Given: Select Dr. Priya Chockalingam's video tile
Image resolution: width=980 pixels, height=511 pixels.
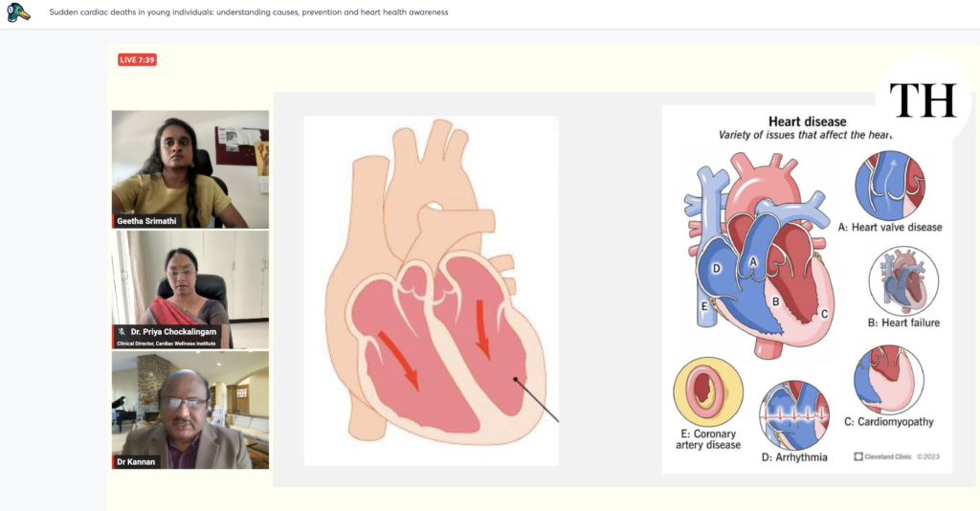Looking at the screenshot, I should click(189, 289).
